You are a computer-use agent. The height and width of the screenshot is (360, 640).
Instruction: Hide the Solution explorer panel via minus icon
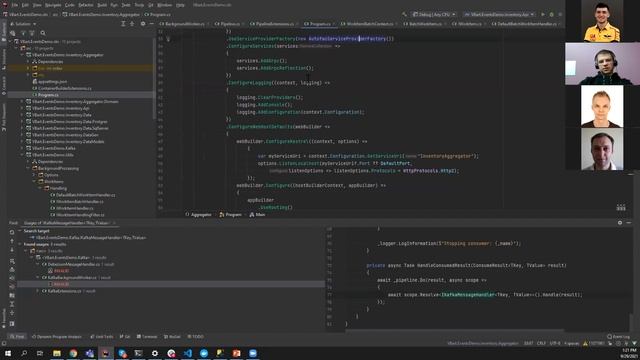[151, 24]
